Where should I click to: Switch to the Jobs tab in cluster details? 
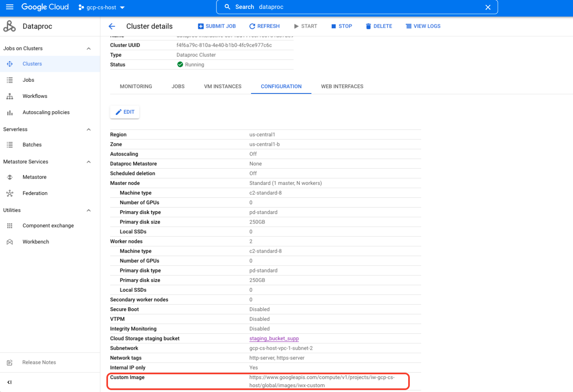point(178,87)
